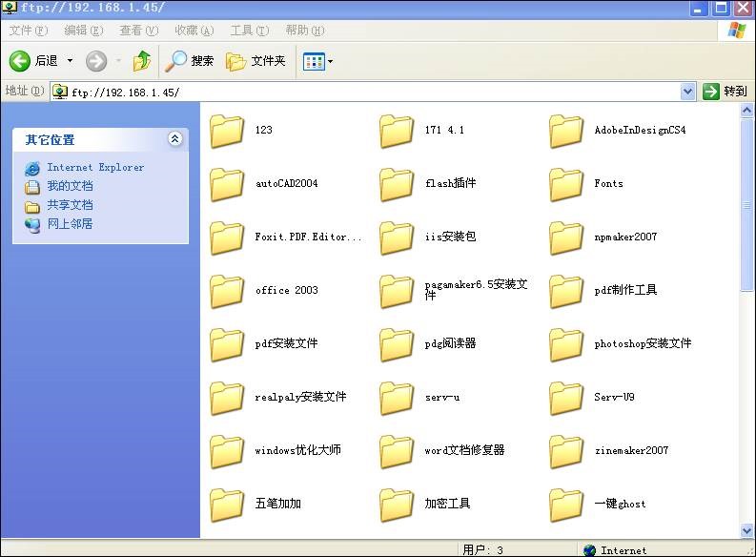The height and width of the screenshot is (557, 756).
Task: Open the pdf制作工具 folder icon
Action: (566, 291)
